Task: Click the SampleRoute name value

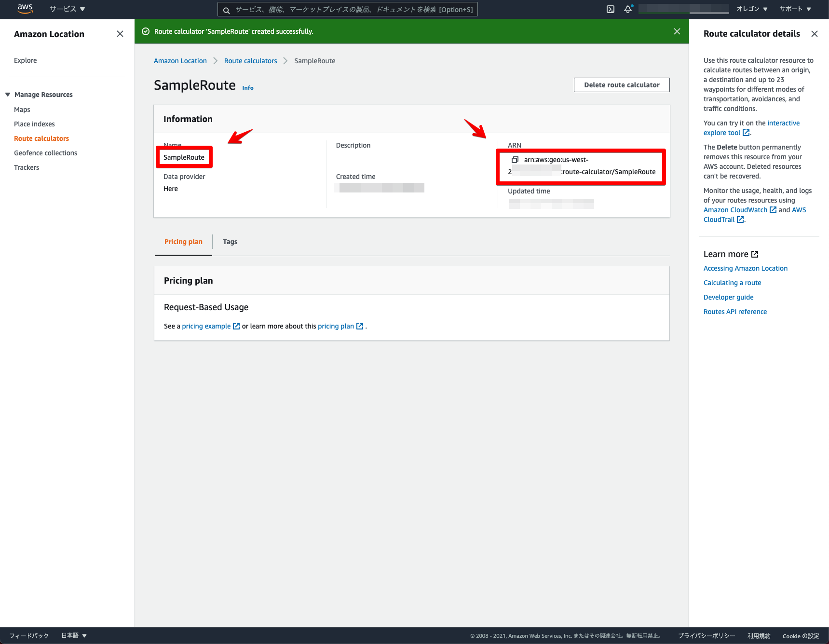Action: tap(184, 157)
